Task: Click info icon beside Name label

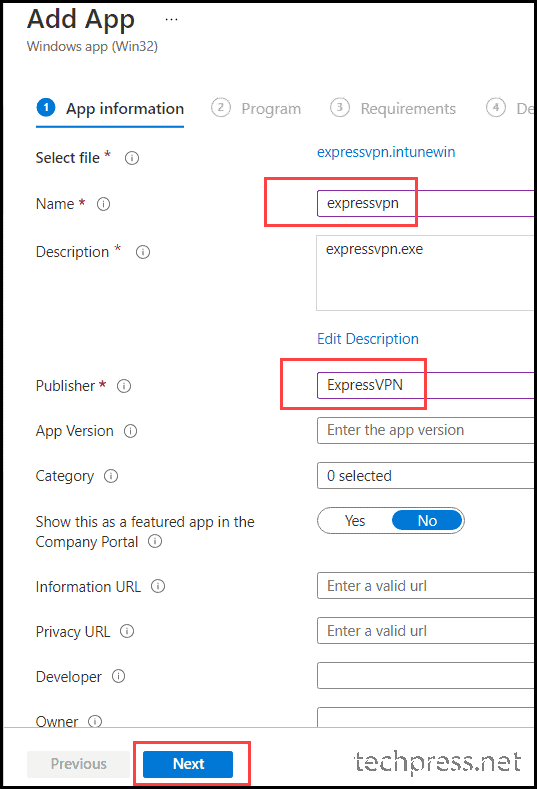Action: coord(103,204)
